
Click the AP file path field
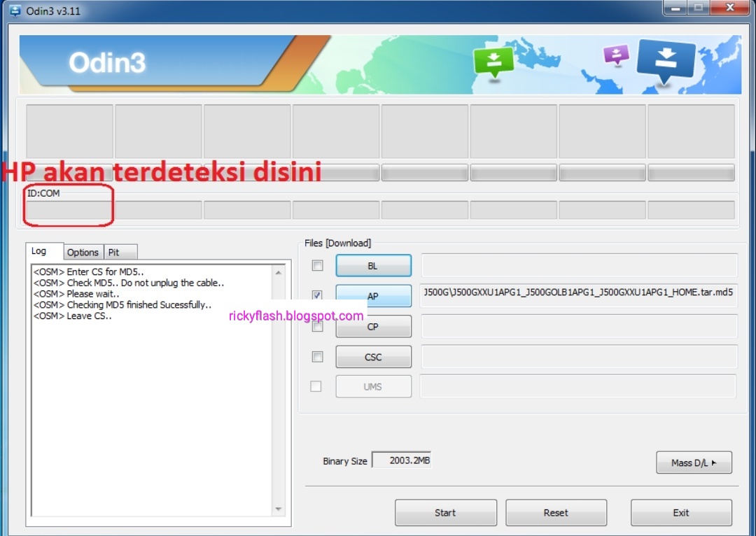click(x=579, y=295)
